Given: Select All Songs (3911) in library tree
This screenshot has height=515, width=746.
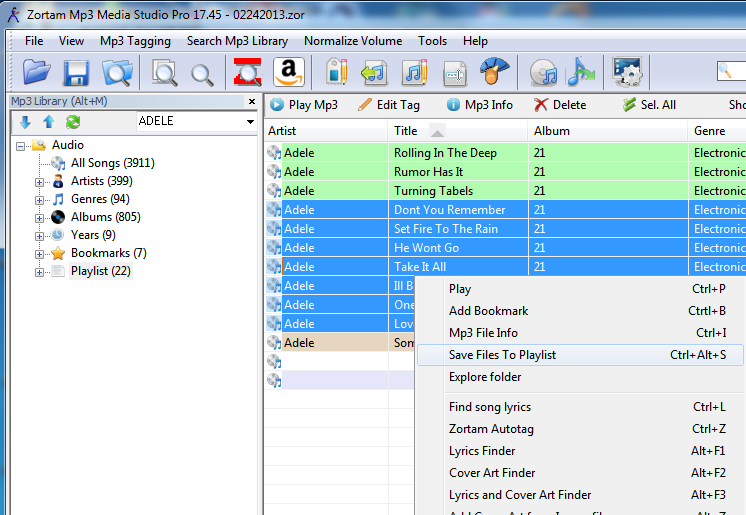Looking at the screenshot, I should click(112, 163).
